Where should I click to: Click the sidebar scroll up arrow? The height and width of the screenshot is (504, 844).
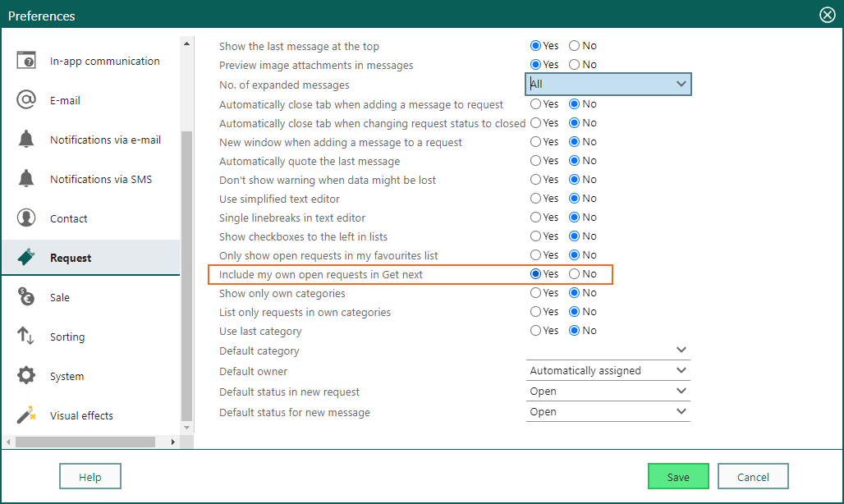click(x=186, y=43)
